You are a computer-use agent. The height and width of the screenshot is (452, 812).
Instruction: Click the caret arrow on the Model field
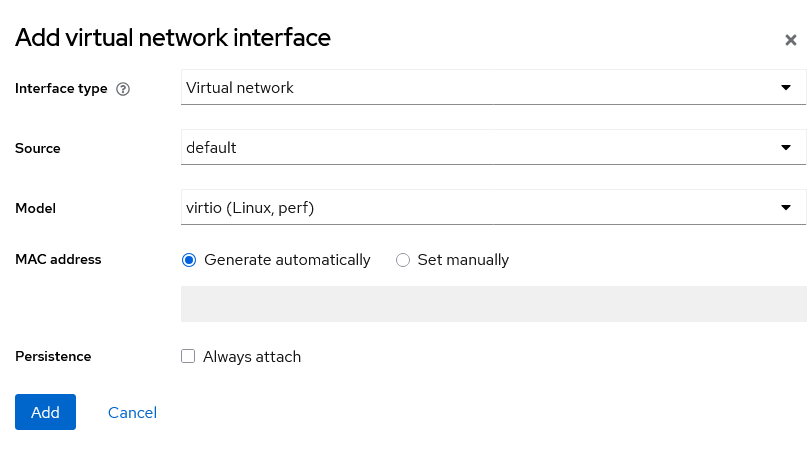click(x=785, y=208)
